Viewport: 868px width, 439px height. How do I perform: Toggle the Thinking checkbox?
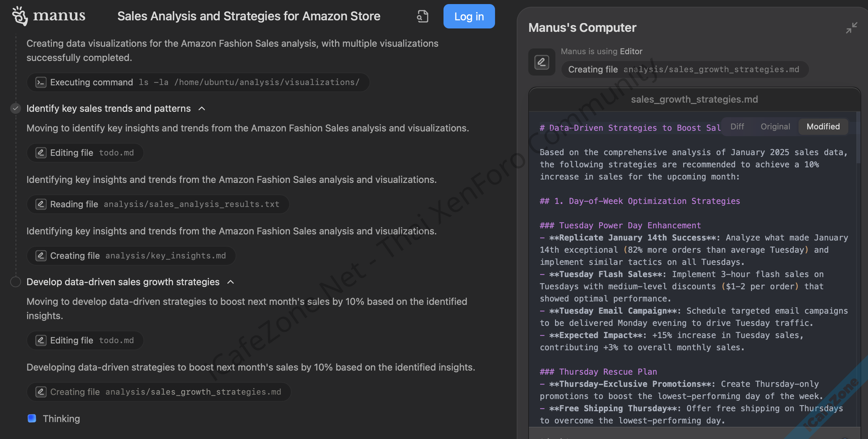click(32, 418)
